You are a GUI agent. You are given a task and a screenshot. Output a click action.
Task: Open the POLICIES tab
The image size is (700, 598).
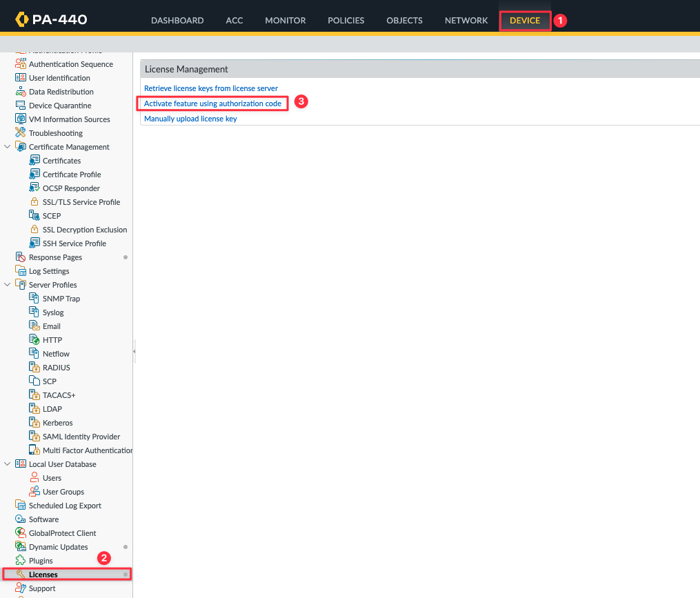(346, 21)
